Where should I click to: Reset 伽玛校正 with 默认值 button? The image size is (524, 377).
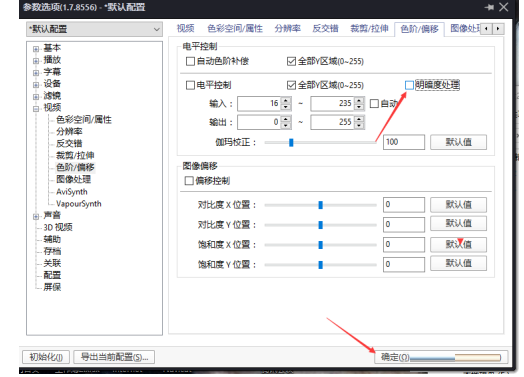click(x=458, y=142)
